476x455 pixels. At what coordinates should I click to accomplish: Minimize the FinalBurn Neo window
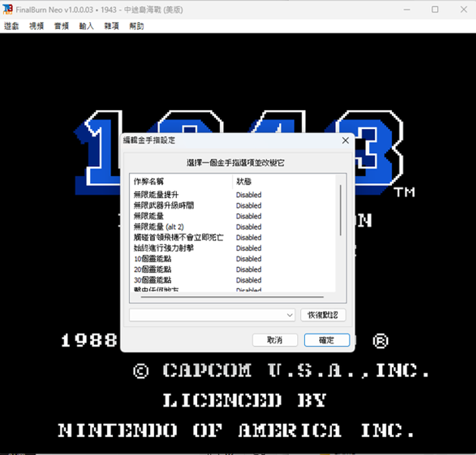[x=407, y=9]
